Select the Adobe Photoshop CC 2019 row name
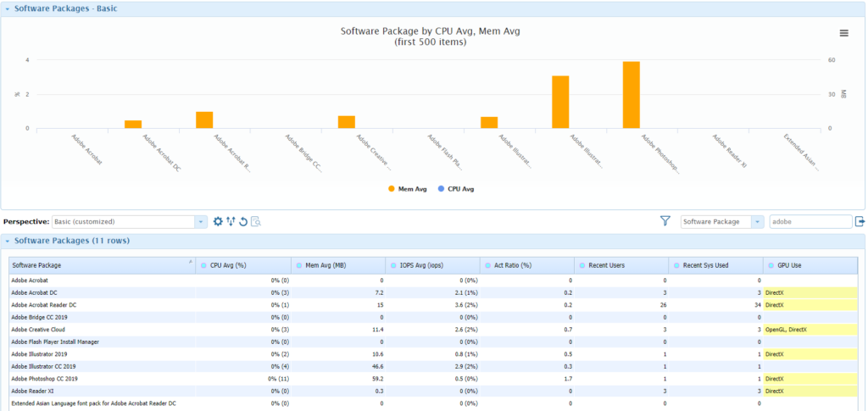 coord(44,379)
